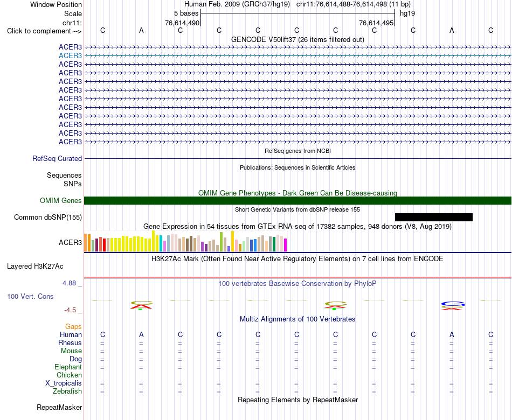Click the 'chr11:' ruler label
Viewport: 512px width, 420px height.
pyautogui.click(x=72, y=23)
